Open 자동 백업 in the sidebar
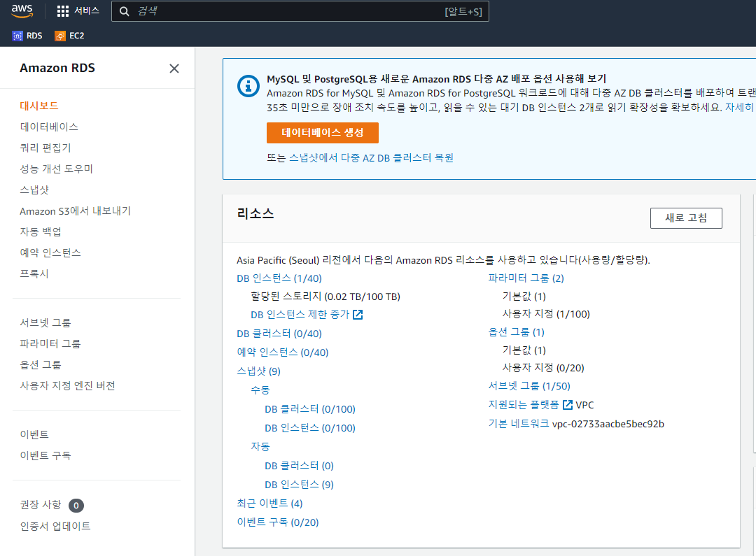756x556 pixels. coord(41,231)
